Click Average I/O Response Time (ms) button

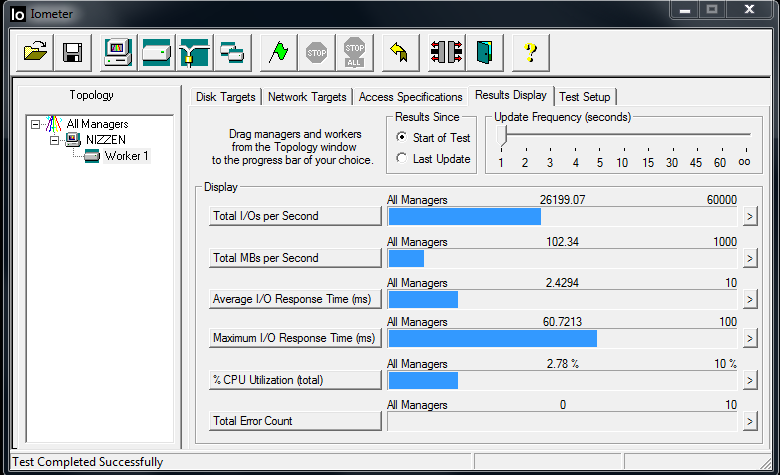click(x=295, y=299)
